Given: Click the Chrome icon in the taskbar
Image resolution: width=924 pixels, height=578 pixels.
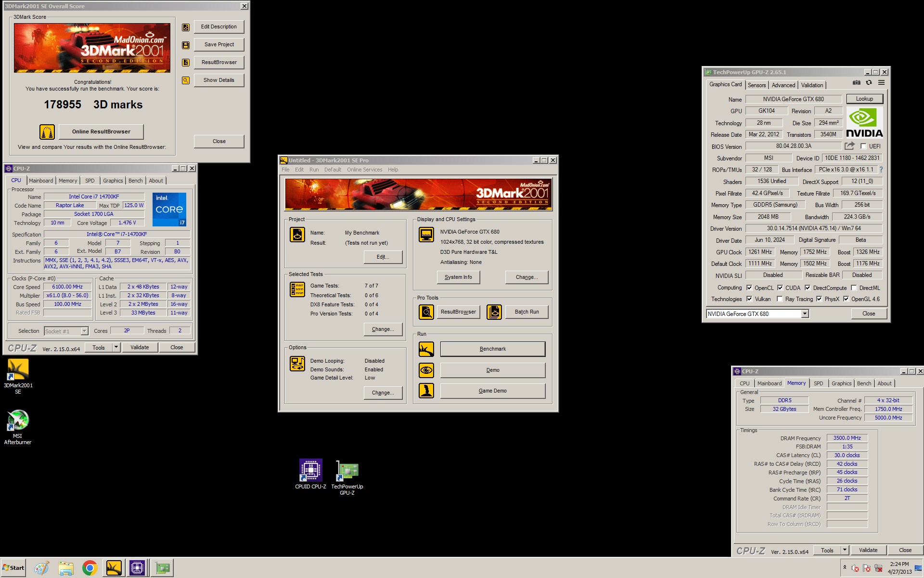Looking at the screenshot, I should [90, 568].
